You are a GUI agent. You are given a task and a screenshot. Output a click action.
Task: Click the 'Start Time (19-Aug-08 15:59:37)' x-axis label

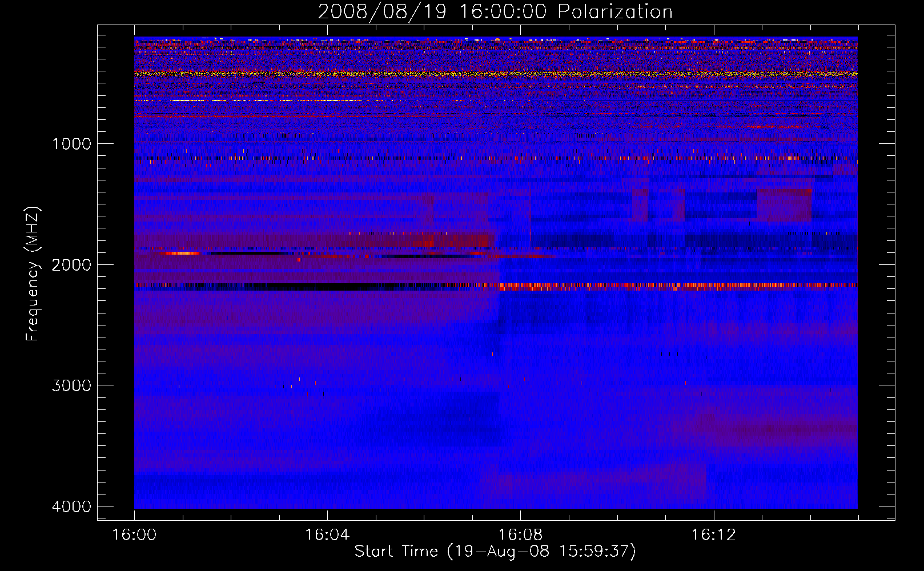point(495,552)
